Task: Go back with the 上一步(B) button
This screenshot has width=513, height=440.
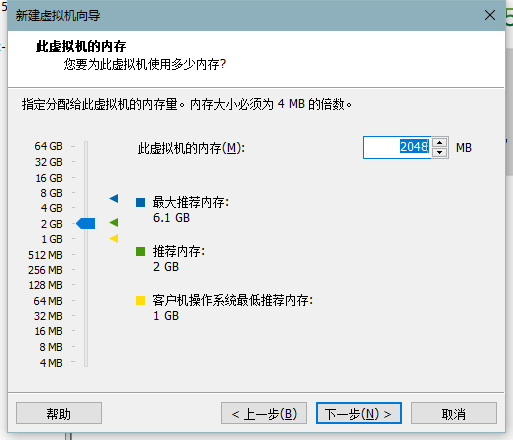Action: (x=264, y=413)
